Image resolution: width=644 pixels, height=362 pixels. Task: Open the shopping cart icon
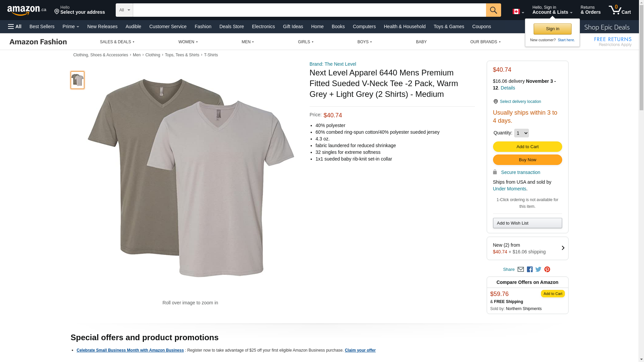[x=620, y=10]
